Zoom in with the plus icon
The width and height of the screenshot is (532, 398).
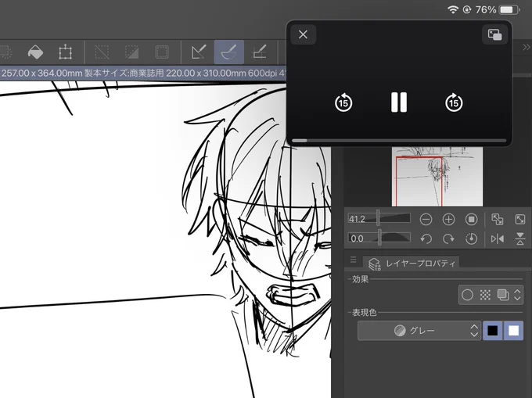448,220
